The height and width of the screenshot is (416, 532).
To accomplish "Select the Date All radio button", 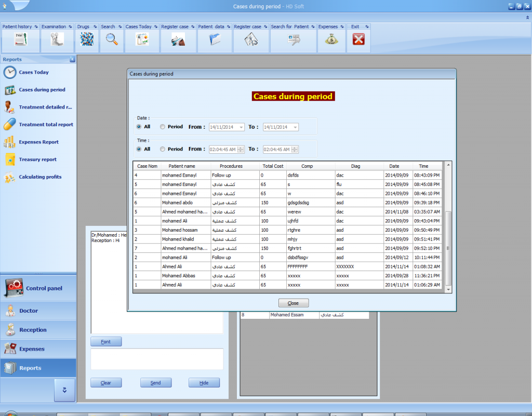I will click(x=139, y=127).
